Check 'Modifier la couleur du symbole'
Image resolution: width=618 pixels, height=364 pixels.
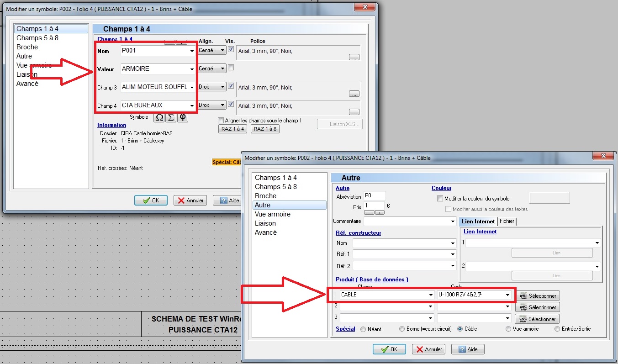(440, 199)
